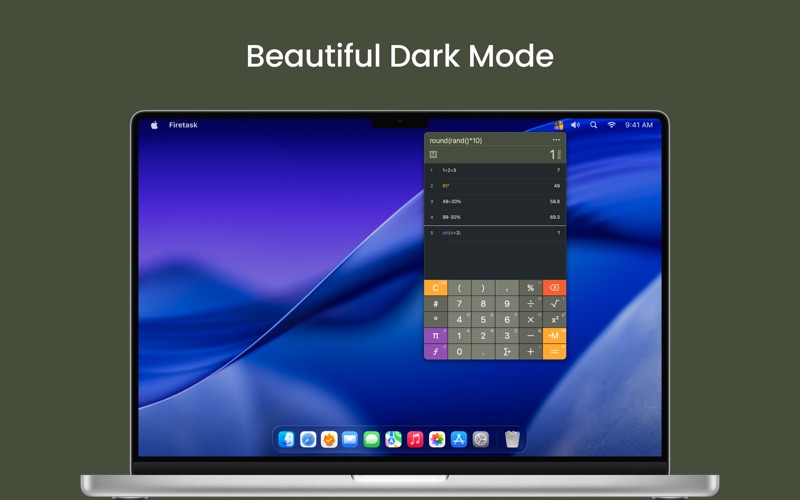The image size is (800, 500).
Task: Tap the division key
Action: 531,304
